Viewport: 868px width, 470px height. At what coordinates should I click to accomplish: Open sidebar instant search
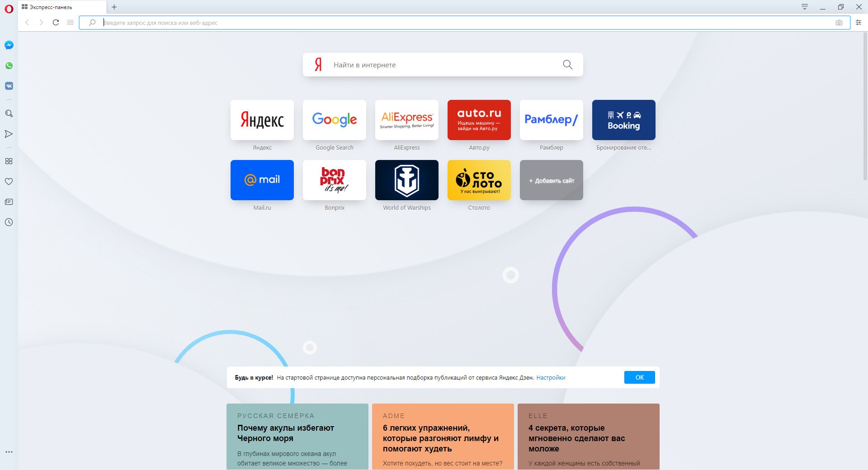pyautogui.click(x=9, y=113)
